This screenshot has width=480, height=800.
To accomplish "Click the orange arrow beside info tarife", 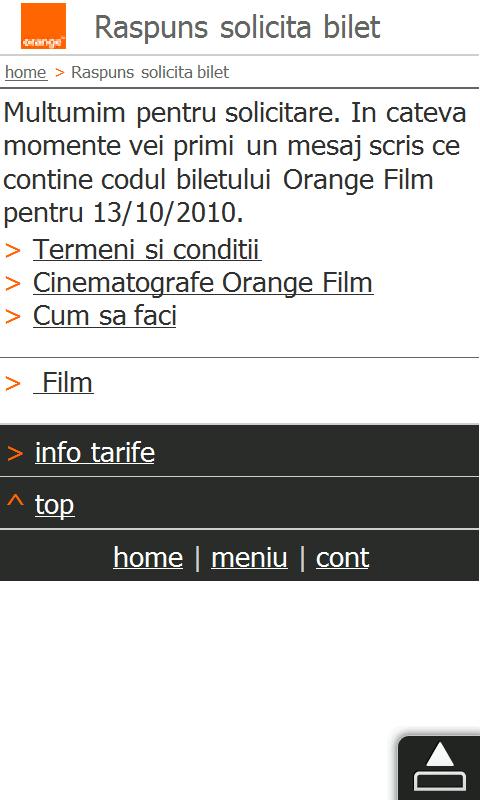I will pos(15,453).
